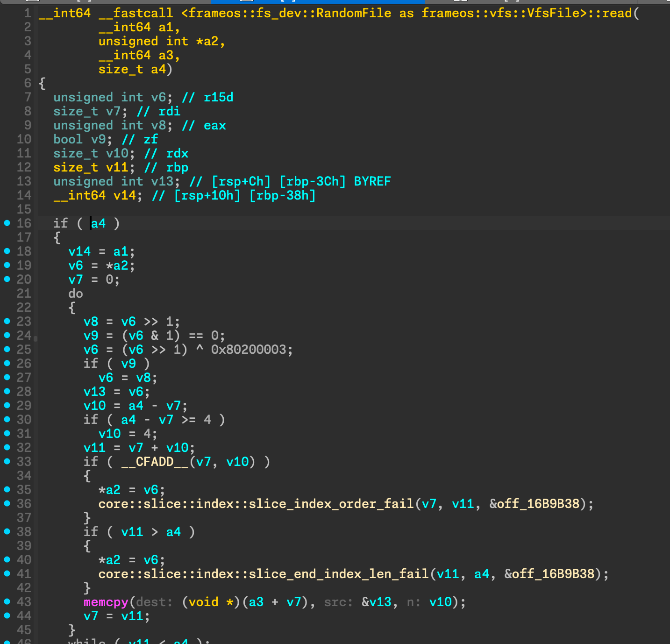
Task: Toggle breakpoint at line 20 gutter dot
Action: coord(7,279)
